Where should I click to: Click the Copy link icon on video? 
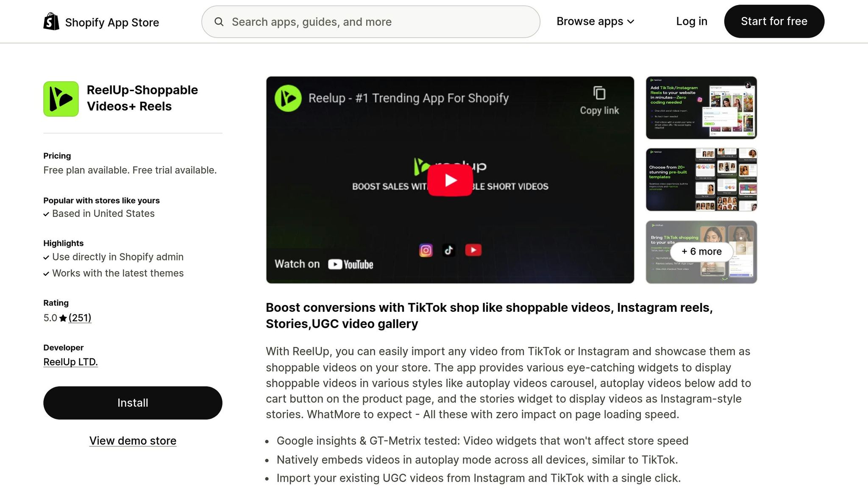click(599, 93)
